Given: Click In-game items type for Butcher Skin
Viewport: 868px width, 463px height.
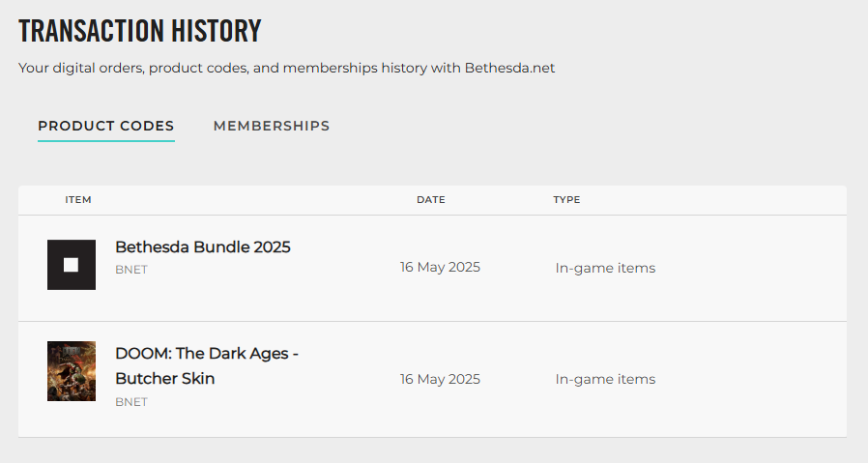Looking at the screenshot, I should point(605,379).
